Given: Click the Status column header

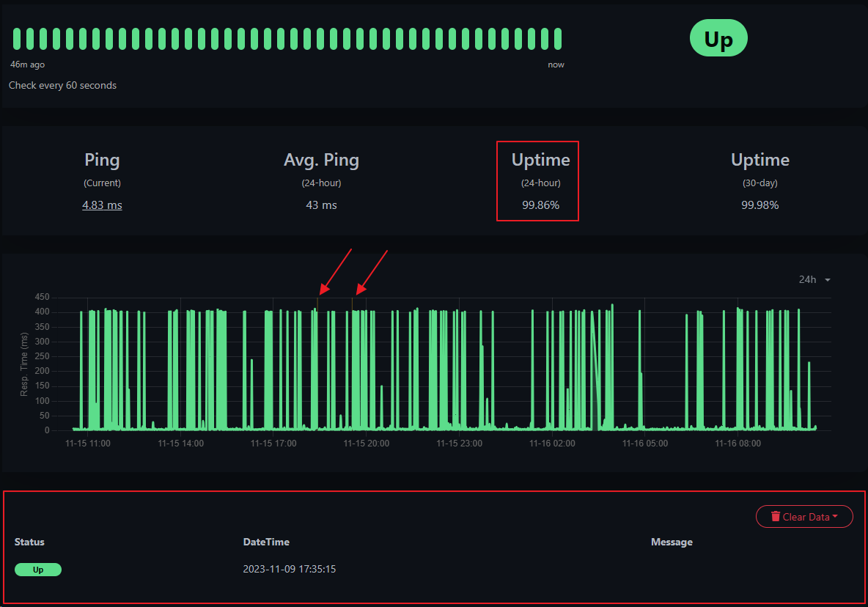Looking at the screenshot, I should coord(29,542).
